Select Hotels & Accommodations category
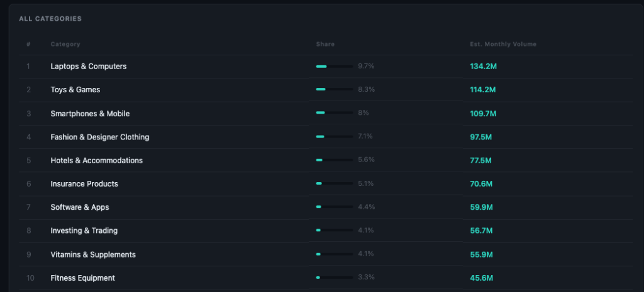The width and height of the screenshot is (644, 292). tap(97, 161)
